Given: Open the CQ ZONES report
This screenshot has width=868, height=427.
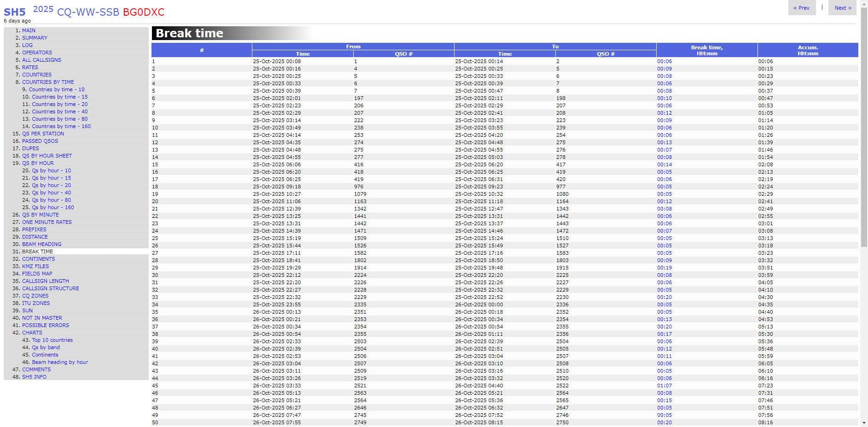Looking at the screenshot, I should coord(35,296).
